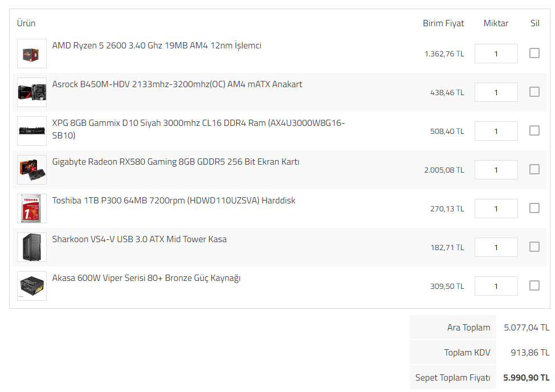Select the Miktar field of Sharkoon VS4-V case
555x392 pixels.
click(x=496, y=247)
